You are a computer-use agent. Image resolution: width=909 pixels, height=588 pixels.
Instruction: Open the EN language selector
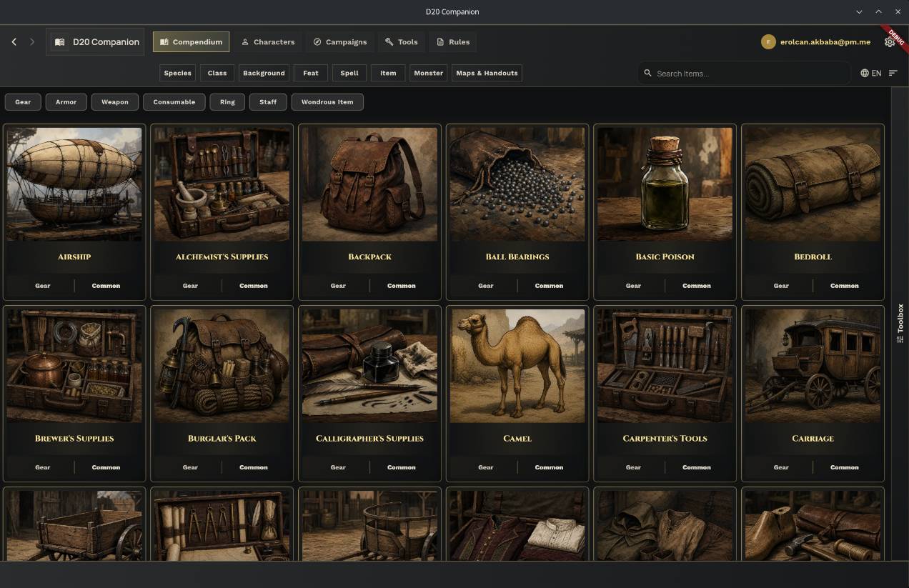[x=870, y=73]
